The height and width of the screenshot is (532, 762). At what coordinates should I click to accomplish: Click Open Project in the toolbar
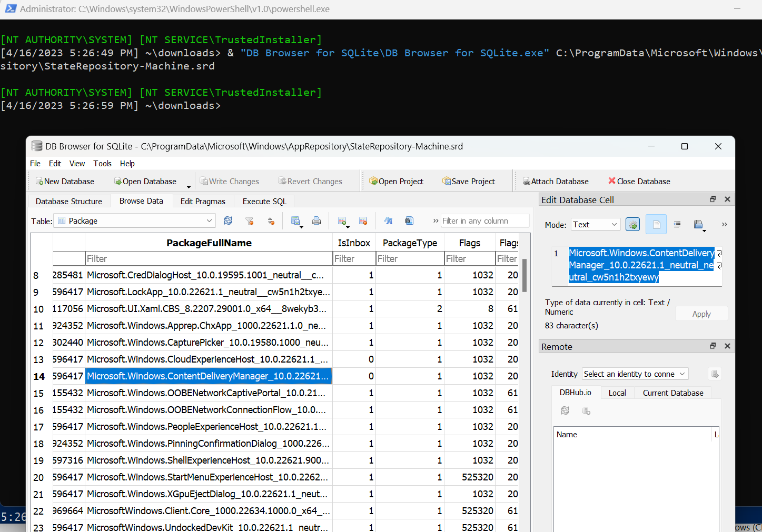[x=396, y=182]
